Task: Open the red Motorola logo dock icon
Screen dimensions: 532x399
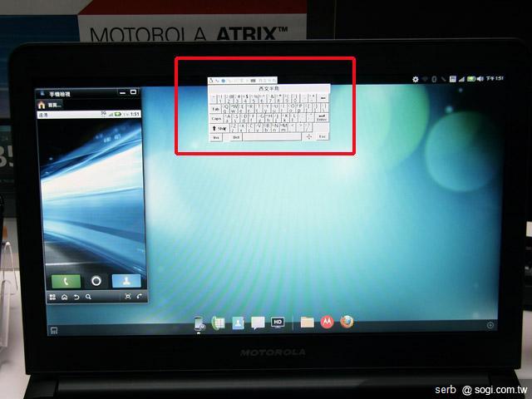Action: click(x=327, y=322)
